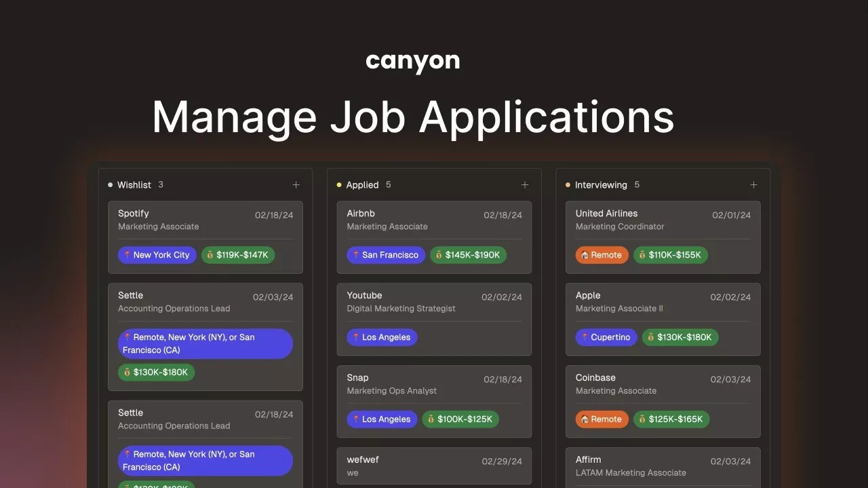
Task: Click the orange status dot beside Interviewing
Action: coord(568,185)
